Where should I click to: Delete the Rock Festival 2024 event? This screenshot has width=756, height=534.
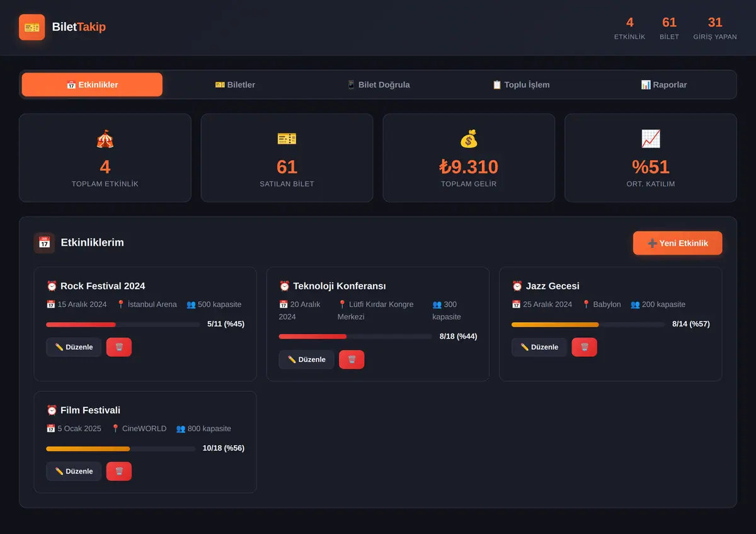(119, 347)
